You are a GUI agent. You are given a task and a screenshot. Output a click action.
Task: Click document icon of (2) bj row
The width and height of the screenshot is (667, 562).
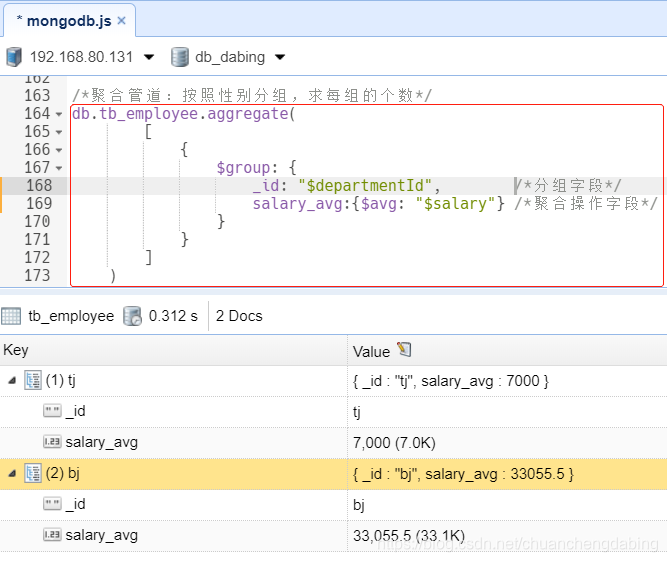tap(33, 473)
